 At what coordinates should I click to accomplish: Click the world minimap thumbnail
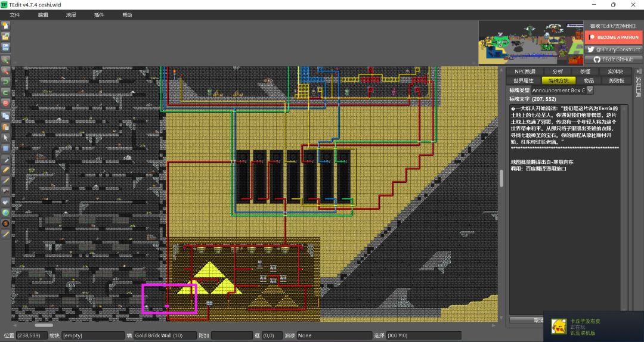[531, 43]
